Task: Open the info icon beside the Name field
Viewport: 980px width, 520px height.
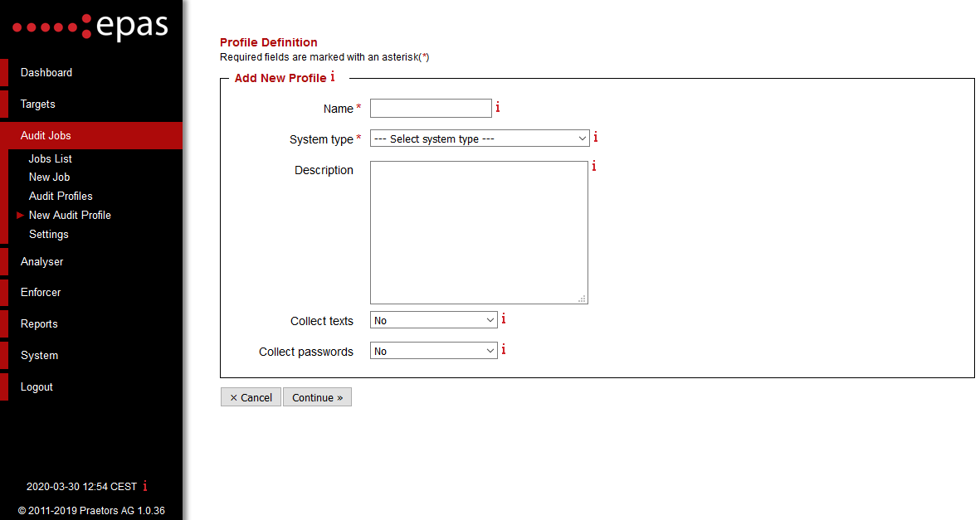Action: [x=497, y=106]
